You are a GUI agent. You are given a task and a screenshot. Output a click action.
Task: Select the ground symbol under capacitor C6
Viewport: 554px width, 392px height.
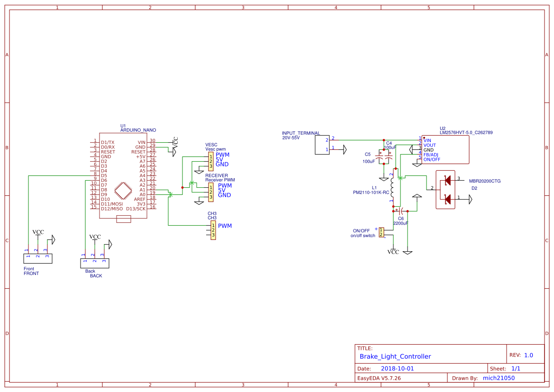[408, 252]
